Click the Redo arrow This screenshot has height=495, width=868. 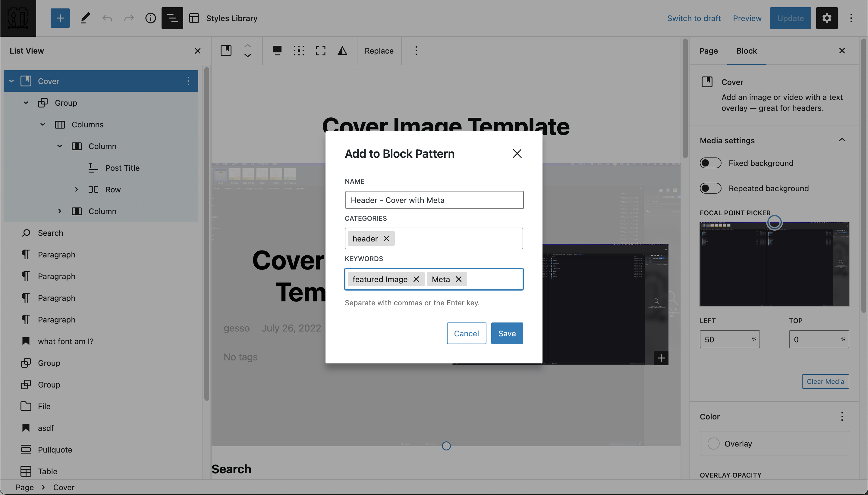click(x=129, y=18)
